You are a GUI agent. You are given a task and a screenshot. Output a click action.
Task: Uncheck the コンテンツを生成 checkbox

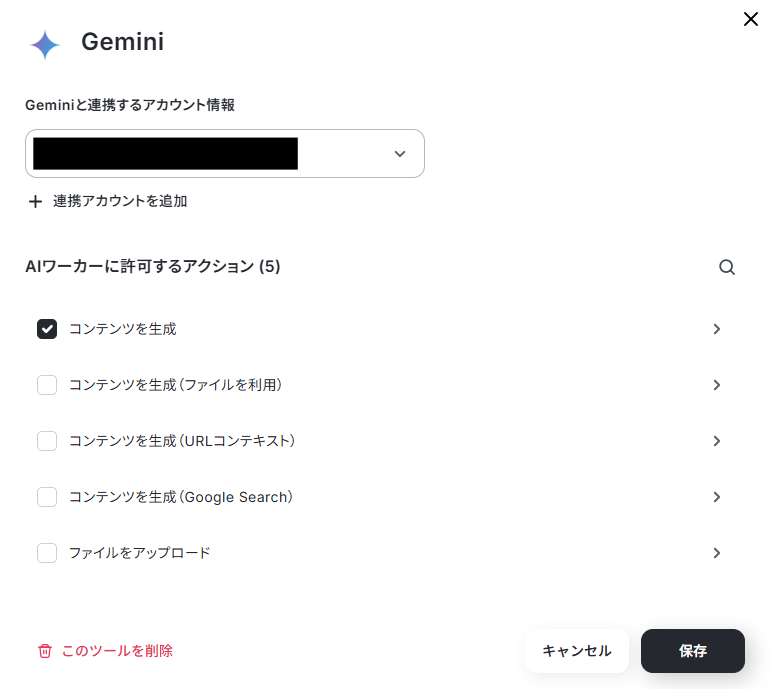[x=47, y=329]
